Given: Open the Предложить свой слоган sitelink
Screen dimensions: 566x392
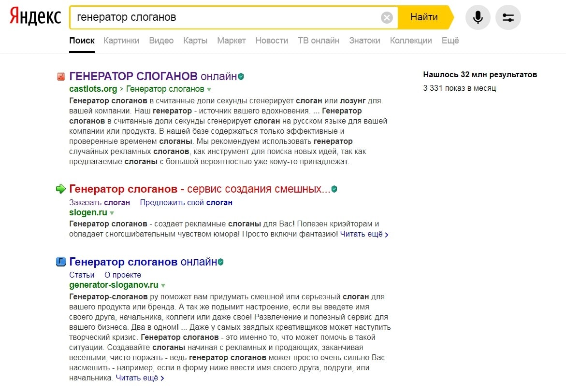Looking at the screenshot, I should tap(186, 202).
